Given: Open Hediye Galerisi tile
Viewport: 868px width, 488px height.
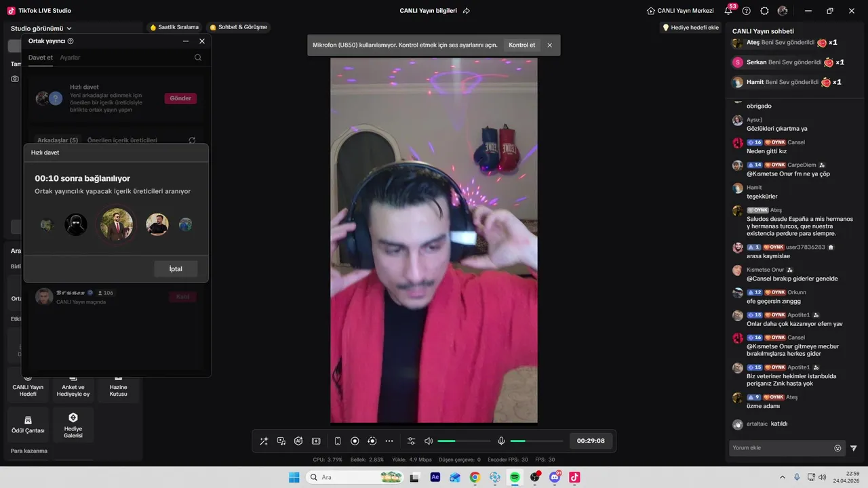Looking at the screenshot, I should [73, 425].
